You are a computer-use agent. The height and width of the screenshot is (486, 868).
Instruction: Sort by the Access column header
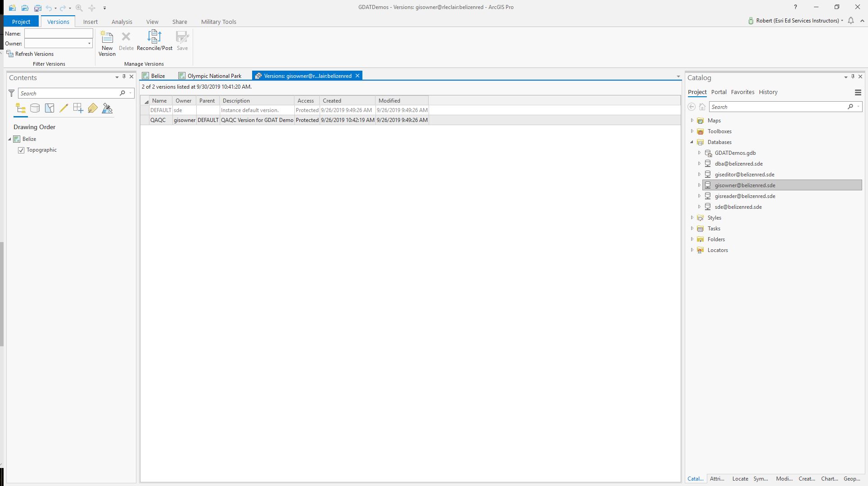coord(307,101)
